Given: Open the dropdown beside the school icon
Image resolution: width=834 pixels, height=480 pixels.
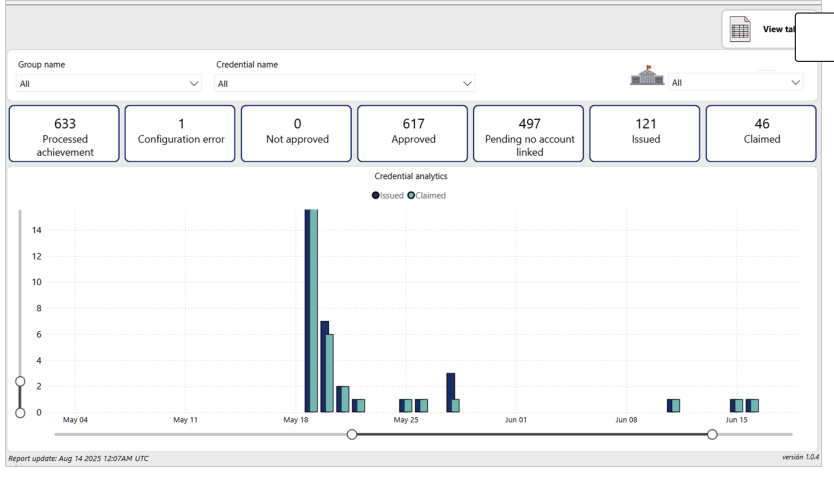Looking at the screenshot, I should 736,83.
